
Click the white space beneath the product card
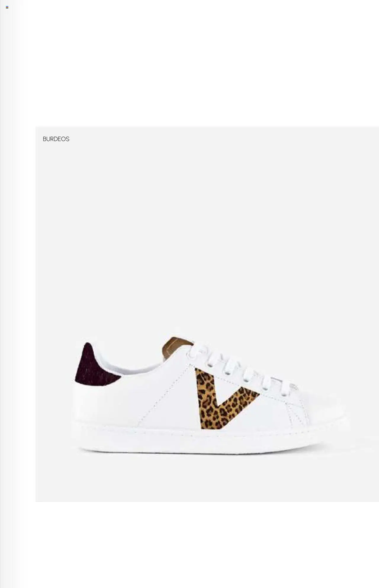pos(207,545)
